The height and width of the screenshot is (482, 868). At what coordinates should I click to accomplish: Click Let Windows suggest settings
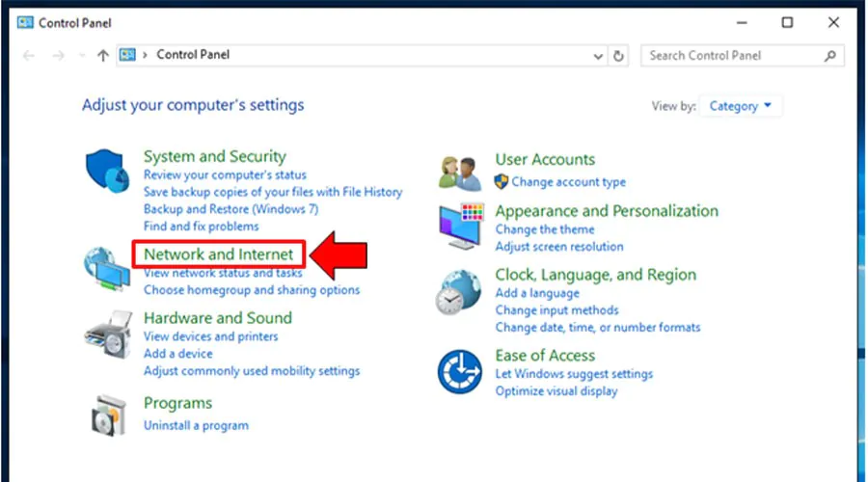574,374
